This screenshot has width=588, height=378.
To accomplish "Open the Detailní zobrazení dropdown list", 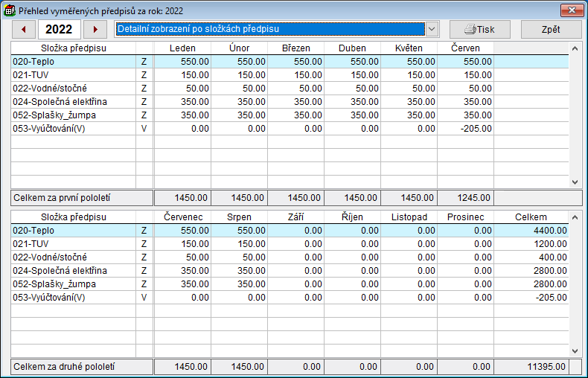I will 431,29.
